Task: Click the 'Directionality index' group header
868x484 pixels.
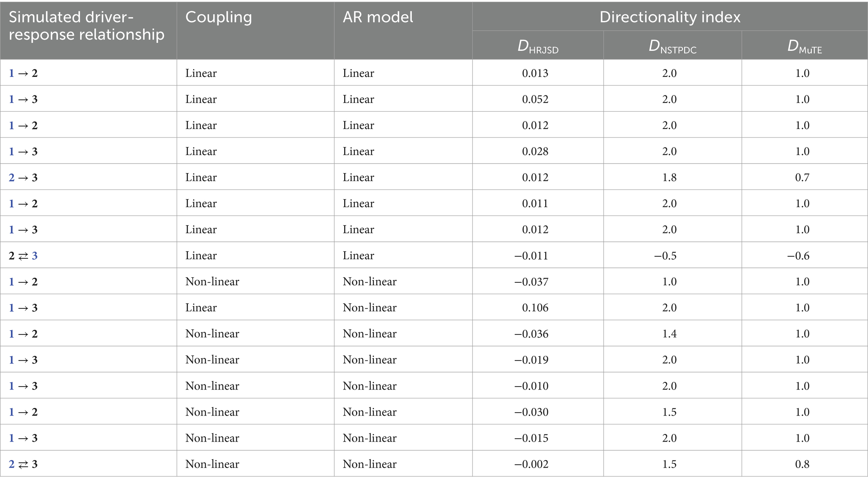Action: coord(670,17)
